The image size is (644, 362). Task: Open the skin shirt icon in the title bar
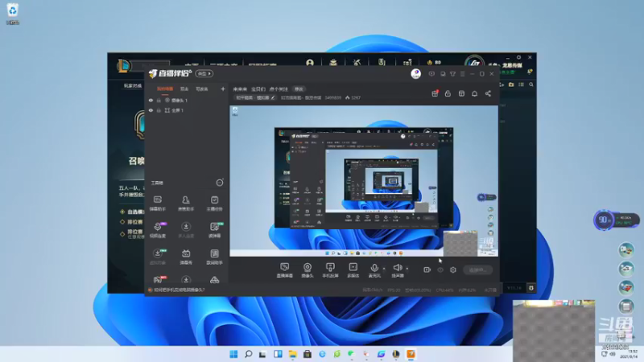pos(452,74)
